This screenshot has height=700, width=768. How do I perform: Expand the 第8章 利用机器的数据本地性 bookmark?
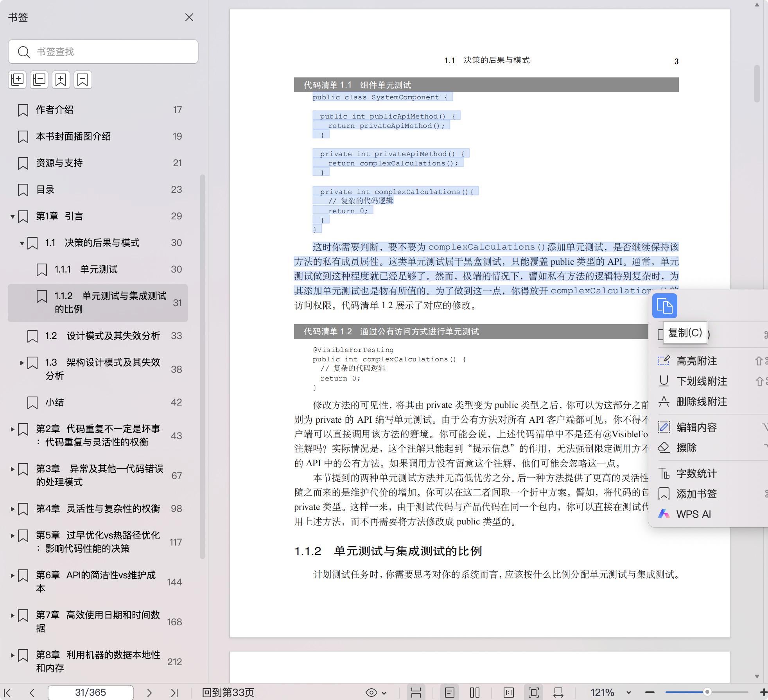(x=13, y=655)
